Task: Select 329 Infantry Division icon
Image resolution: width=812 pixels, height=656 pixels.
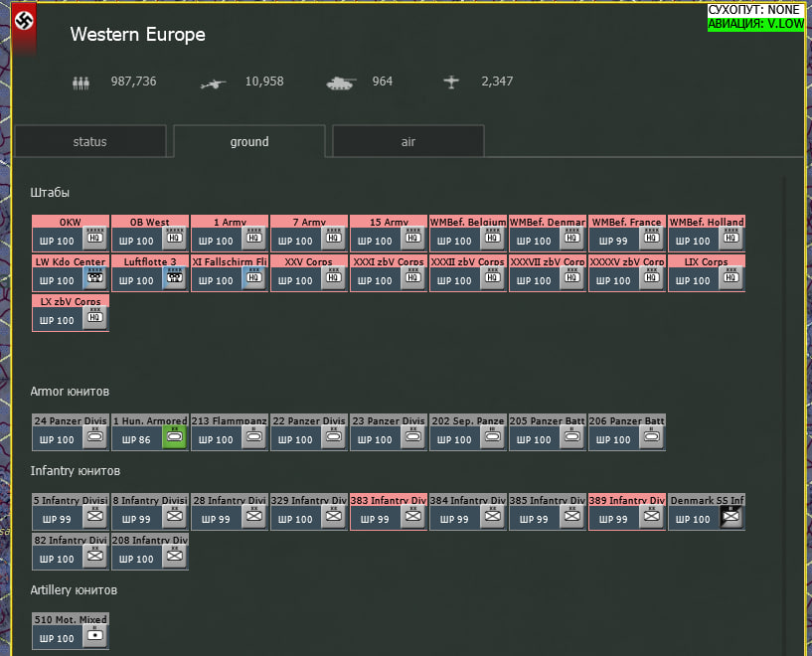Action: coord(334,516)
